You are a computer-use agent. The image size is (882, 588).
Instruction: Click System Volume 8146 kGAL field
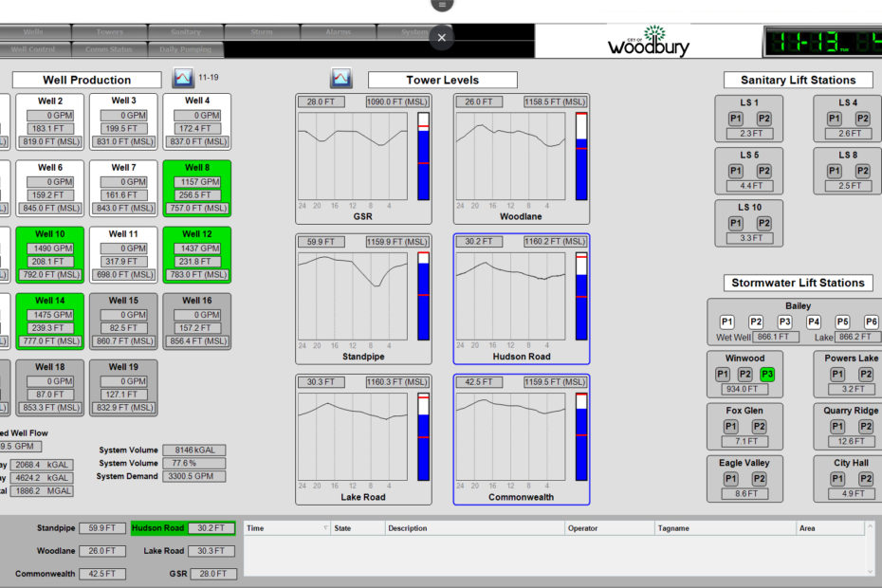[194, 450]
